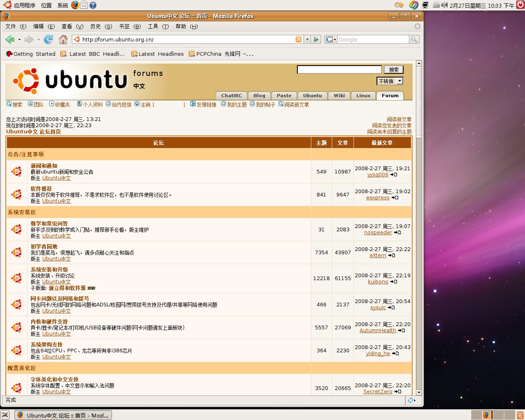This screenshot has width=525, height=420.
Task: Click the network monitor icon in system tray
Action: tap(425, 5)
